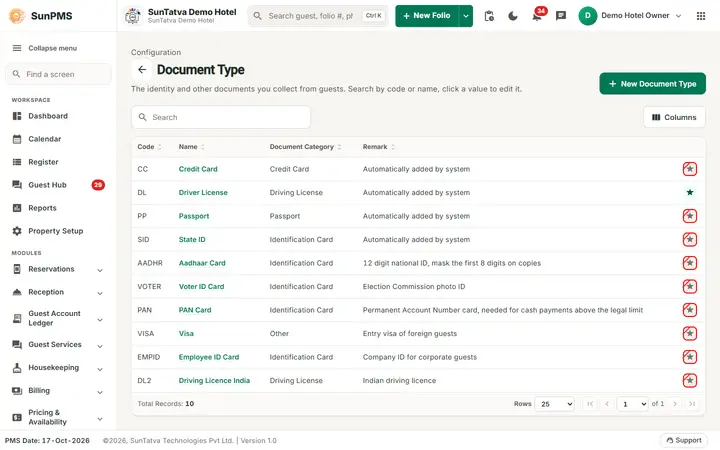This screenshot has width=720, height=450.
Task: Open the clipboard clock icon in header
Action: (x=489, y=16)
